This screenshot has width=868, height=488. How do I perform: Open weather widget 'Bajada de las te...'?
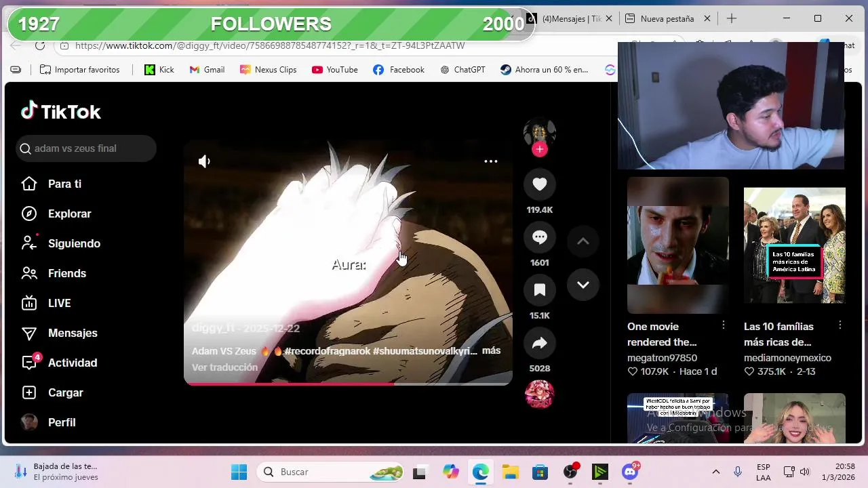(58, 472)
